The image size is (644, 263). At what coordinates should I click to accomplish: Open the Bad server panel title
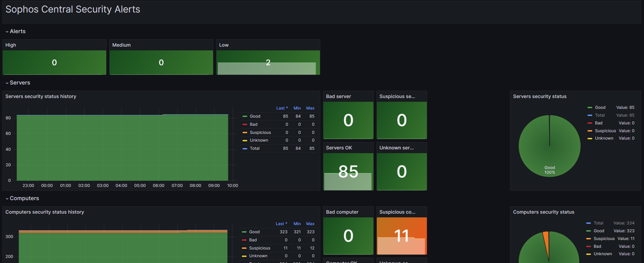point(339,96)
